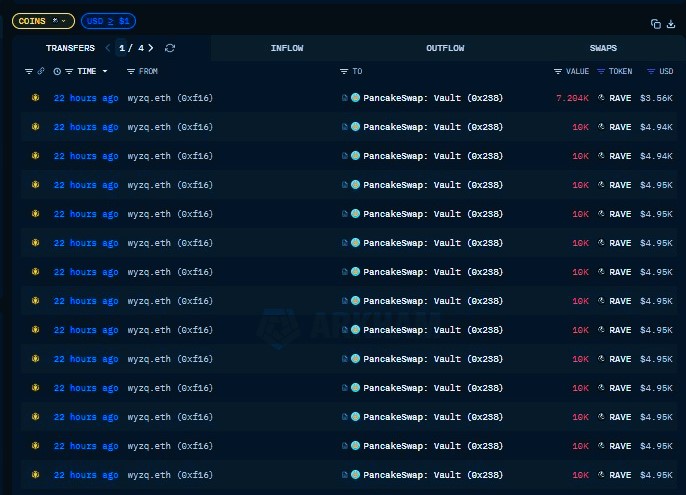The height and width of the screenshot is (495, 686).
Task: Download the transfers as a file
Action: tap(671, 24)
